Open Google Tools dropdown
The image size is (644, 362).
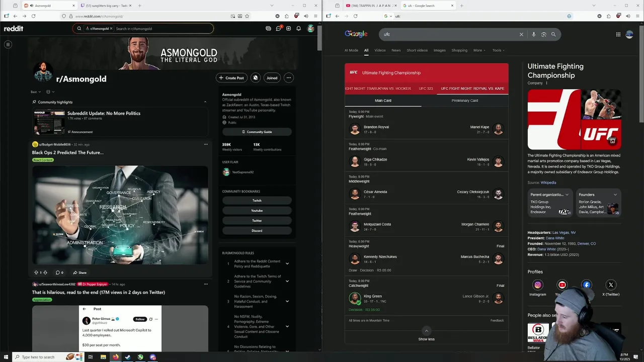point(498,50)
